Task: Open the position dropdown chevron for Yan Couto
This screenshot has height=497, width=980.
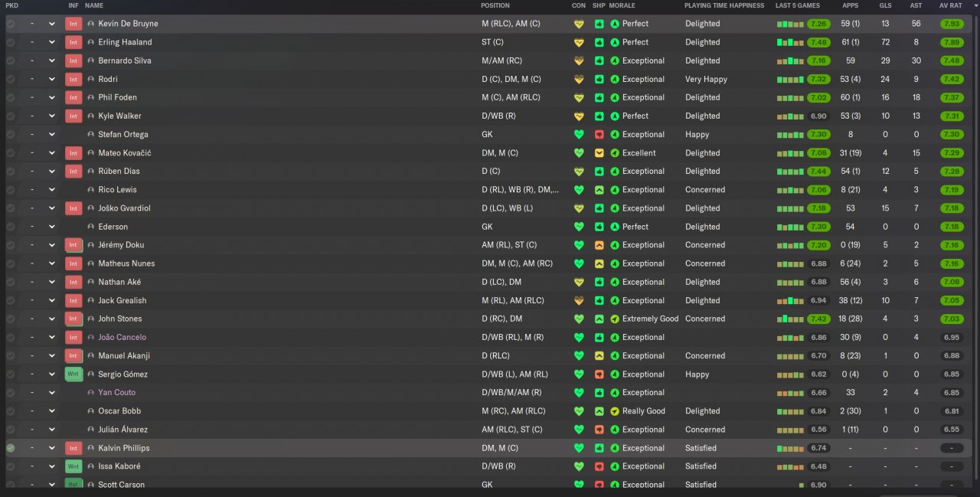Action: (x=52, y=393)
